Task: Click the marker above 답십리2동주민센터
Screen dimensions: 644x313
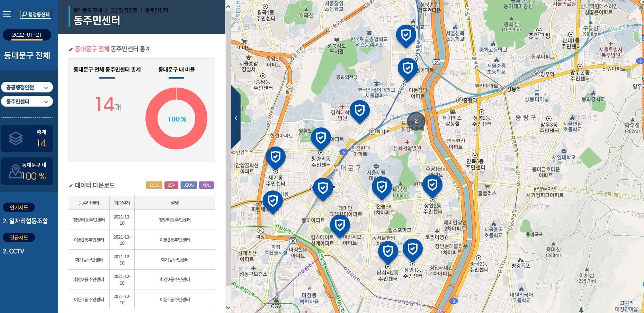Action: coord(388,251)
